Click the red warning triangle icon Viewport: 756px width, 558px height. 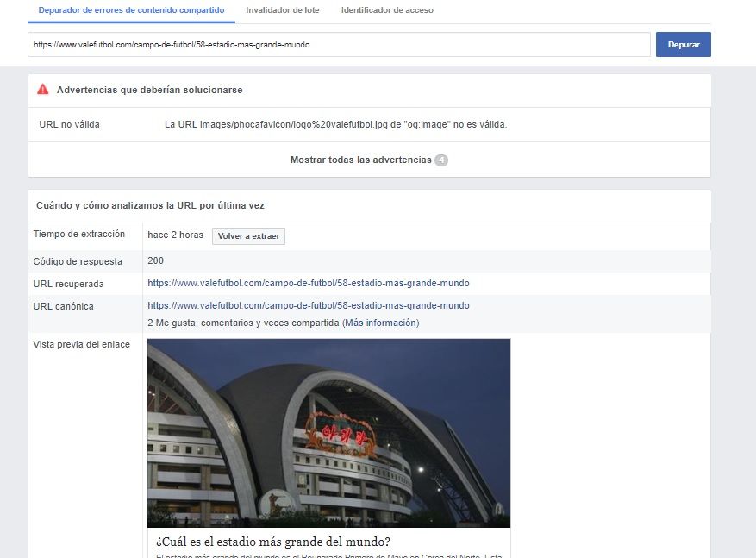click(43, 89)
